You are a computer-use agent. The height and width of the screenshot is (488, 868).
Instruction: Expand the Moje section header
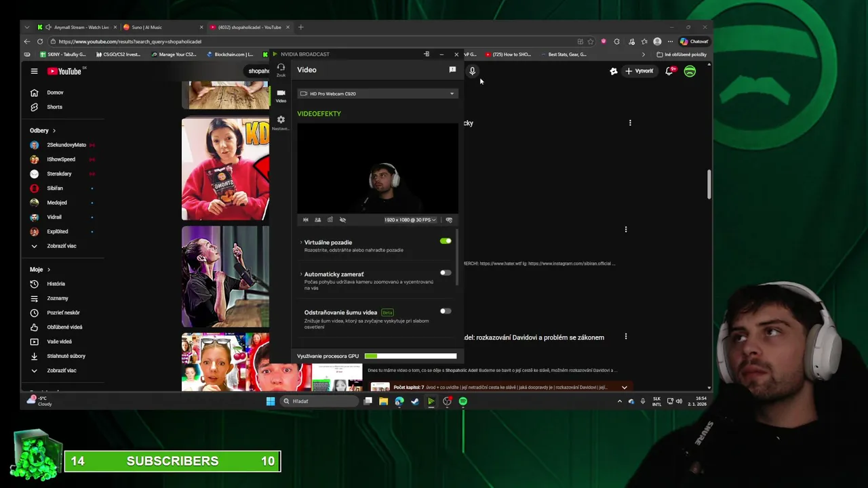pos(40,269)
